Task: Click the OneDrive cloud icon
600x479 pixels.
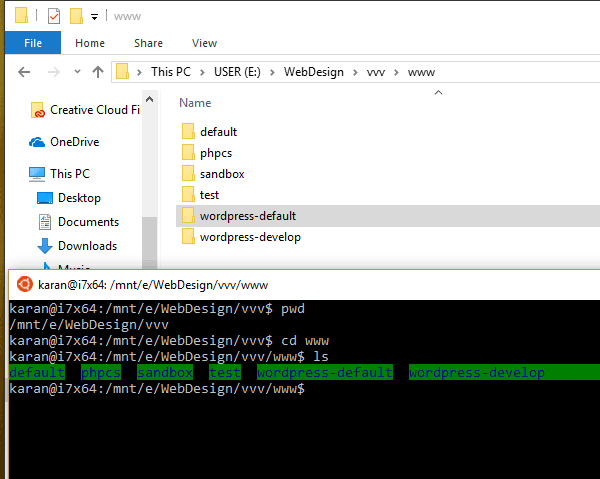Action: click(37, 142)
